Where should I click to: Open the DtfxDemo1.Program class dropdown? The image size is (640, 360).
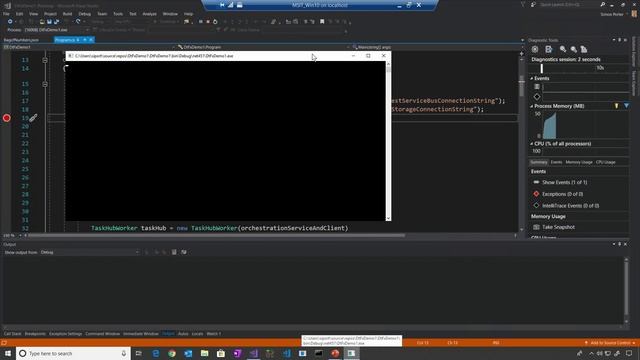(263, 47)
